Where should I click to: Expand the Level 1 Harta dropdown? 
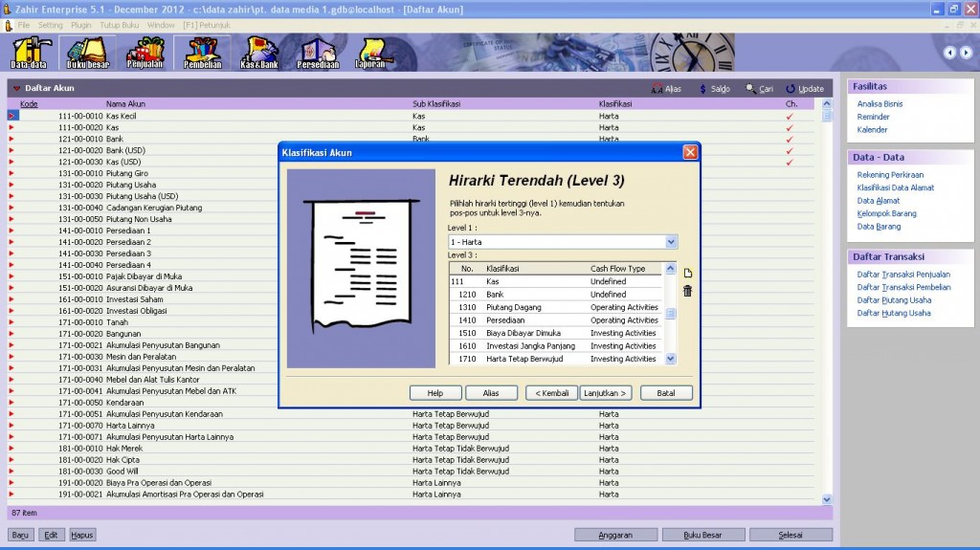coord(671,242)
